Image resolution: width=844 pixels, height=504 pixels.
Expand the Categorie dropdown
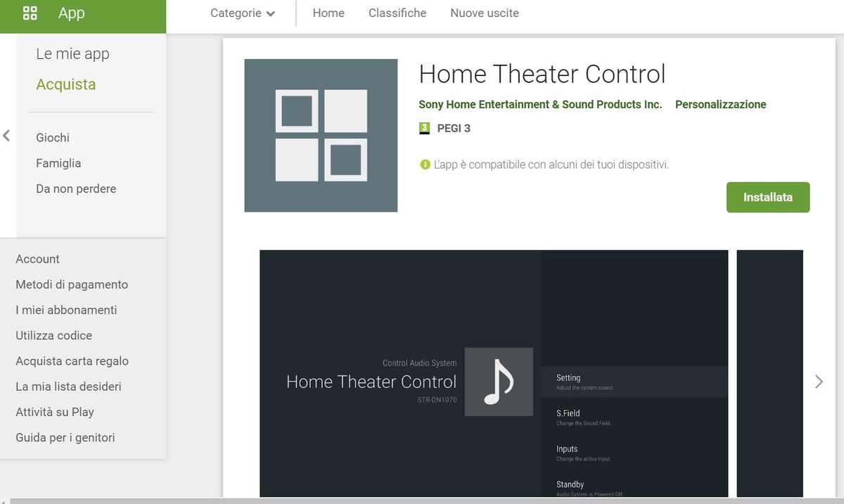(243, 13)
